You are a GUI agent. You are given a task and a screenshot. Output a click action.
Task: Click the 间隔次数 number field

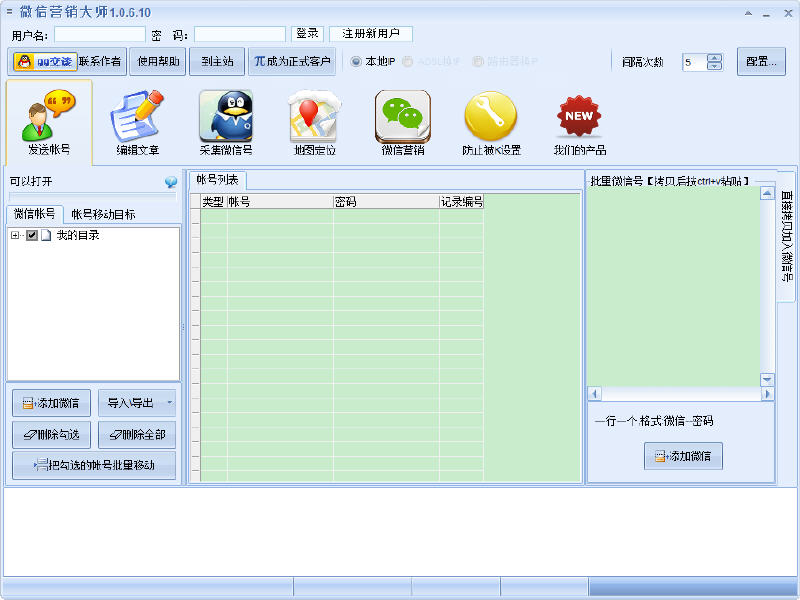pos(695,62)
